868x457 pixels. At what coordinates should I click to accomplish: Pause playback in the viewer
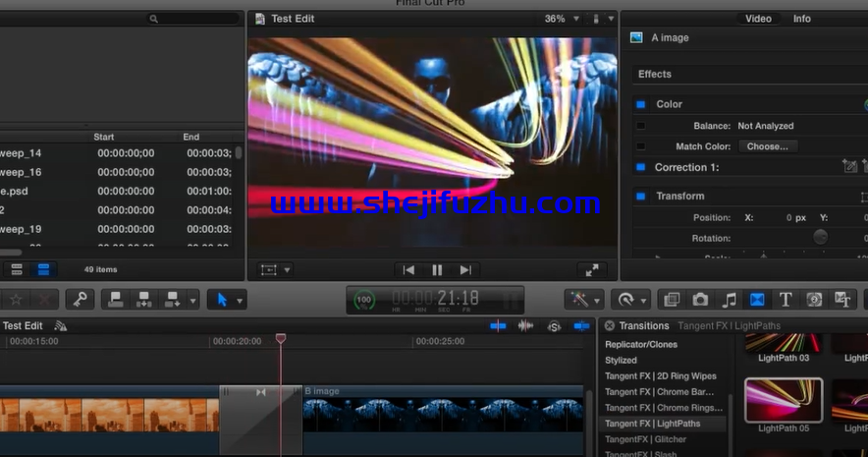pos(437,269)
